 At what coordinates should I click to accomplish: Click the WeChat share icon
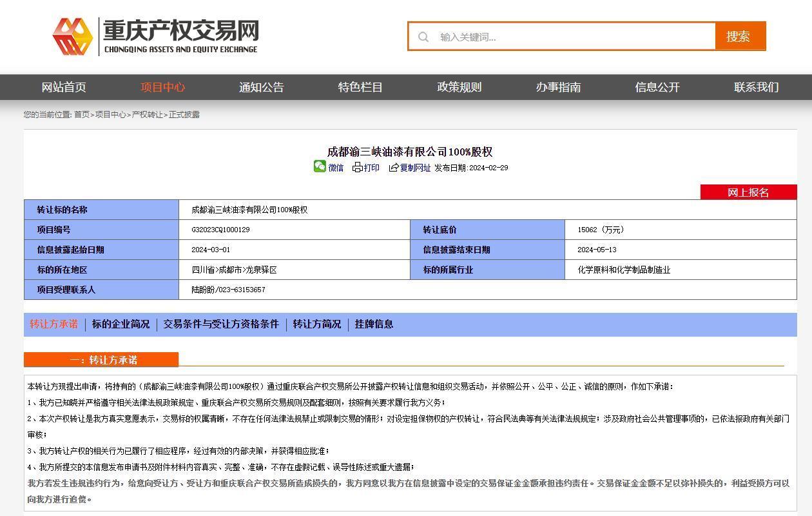tap(320, 167)
